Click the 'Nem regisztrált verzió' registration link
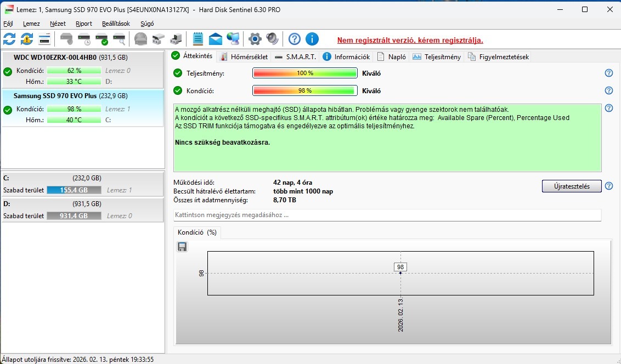The height and width of the screenshot is (364, 621). tap(410, 40)
